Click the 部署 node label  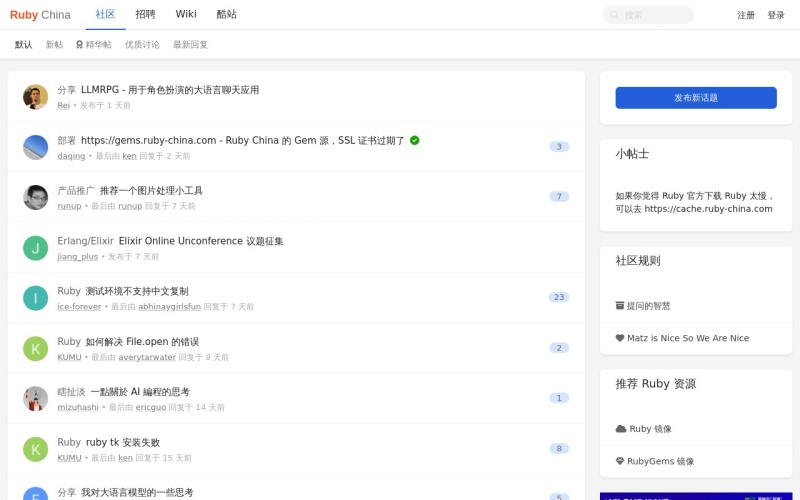click(67, 140)
